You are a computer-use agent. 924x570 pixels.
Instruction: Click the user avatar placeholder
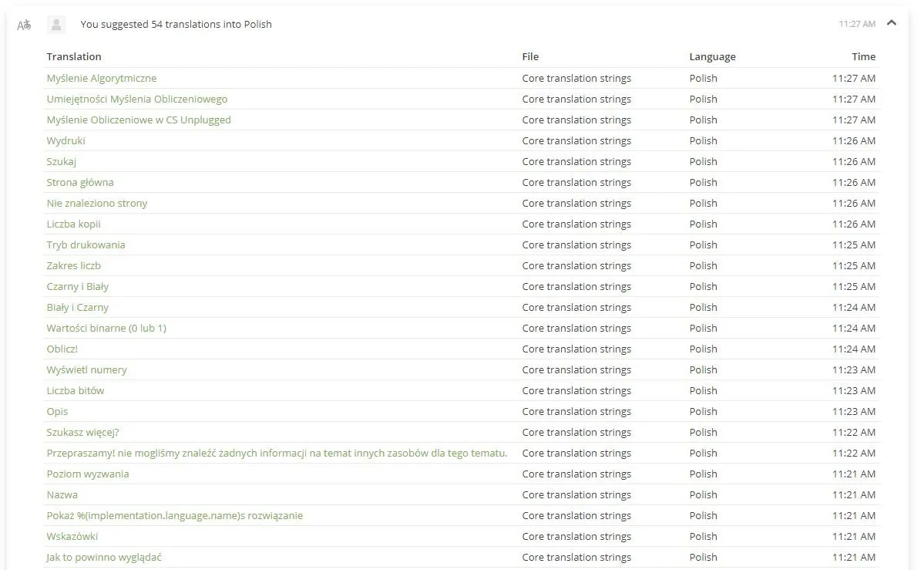click(x=56, y=24)
